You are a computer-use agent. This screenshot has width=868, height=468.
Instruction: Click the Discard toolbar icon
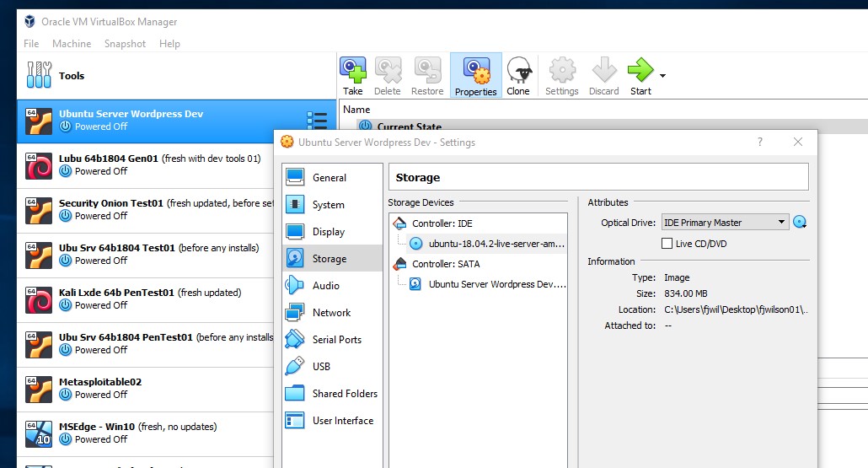coord(604,76)
